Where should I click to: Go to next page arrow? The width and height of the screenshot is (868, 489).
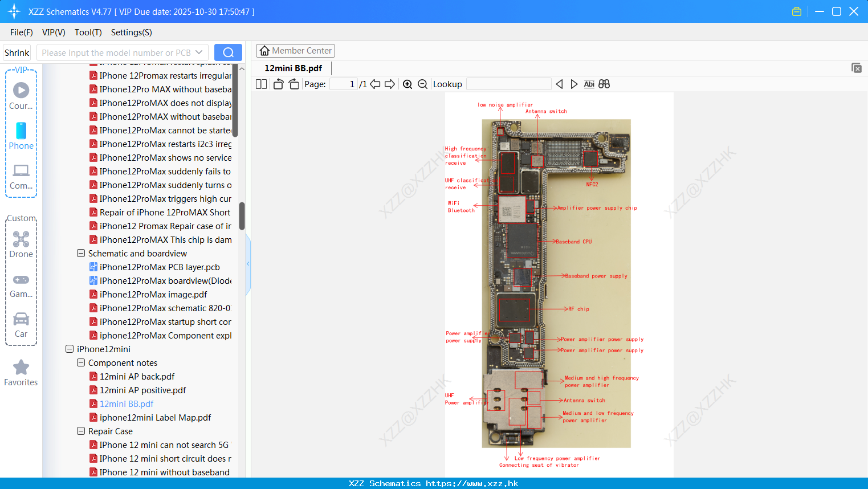point(390,84)
